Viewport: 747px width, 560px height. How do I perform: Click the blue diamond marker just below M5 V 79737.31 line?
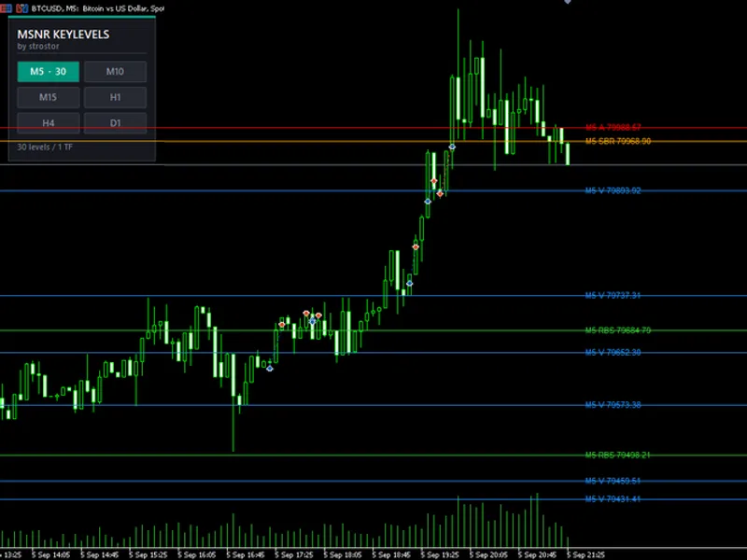[312, 321]
